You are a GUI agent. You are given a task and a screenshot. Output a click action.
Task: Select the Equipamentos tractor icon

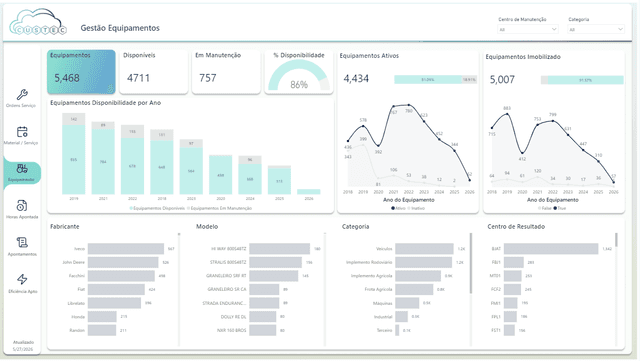click(22, 169)
